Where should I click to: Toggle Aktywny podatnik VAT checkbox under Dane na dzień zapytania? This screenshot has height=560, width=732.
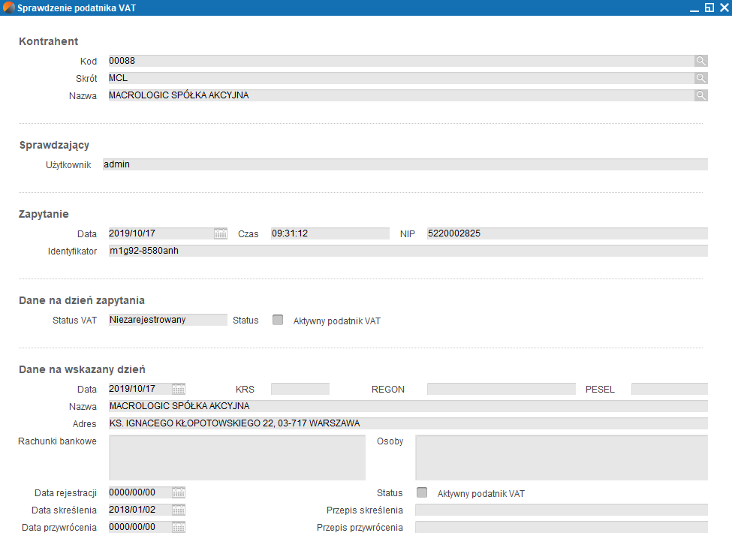click(278, 320)
